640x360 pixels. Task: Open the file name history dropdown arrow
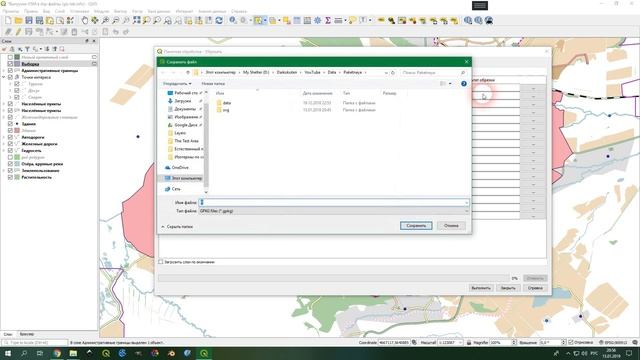coord(466,202)
